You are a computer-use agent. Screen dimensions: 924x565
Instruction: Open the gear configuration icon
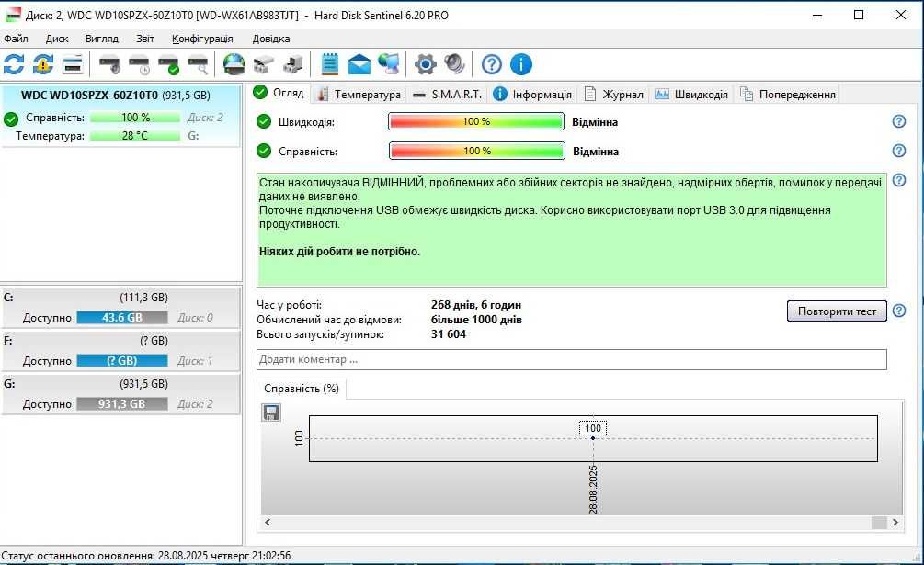(x=426, y=64)
